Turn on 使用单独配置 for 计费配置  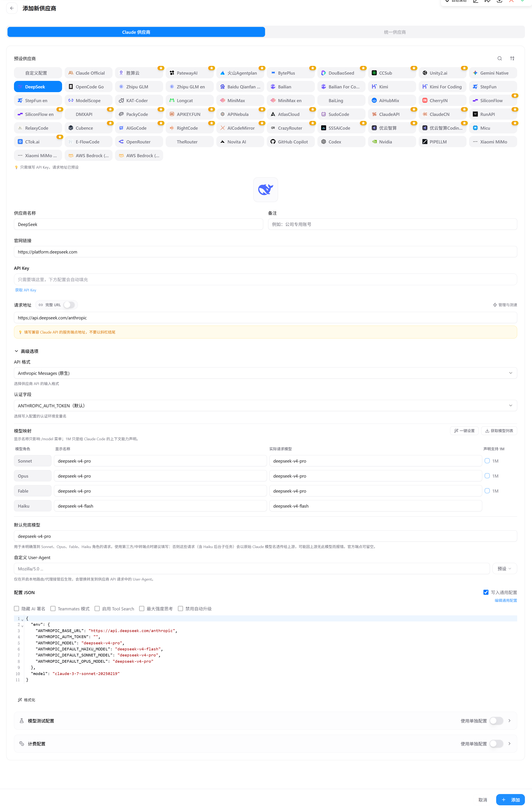pos(496,744)
